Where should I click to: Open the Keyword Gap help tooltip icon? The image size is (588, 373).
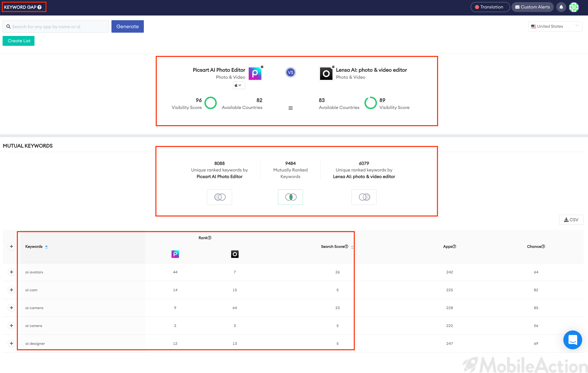(40, 7)
